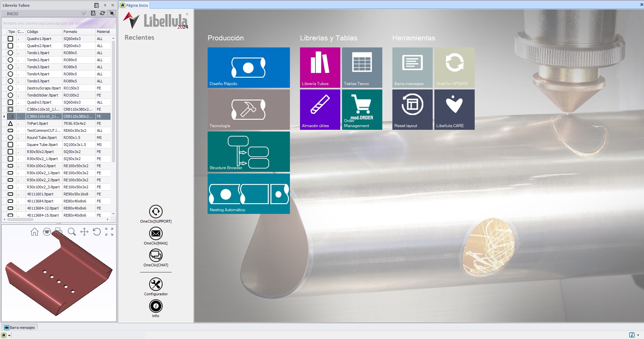This screenshot has height=339, width=644.
Task: Open the Tablas Tecno tile
Action: click(362, 68)
